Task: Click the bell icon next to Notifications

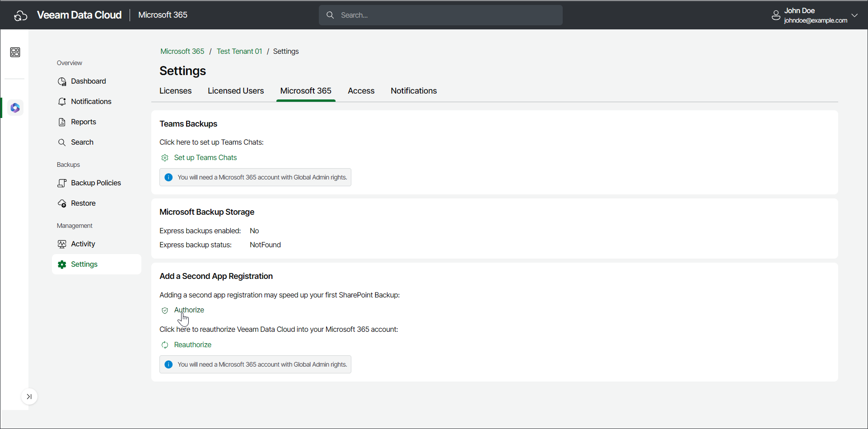Action: 62,102
